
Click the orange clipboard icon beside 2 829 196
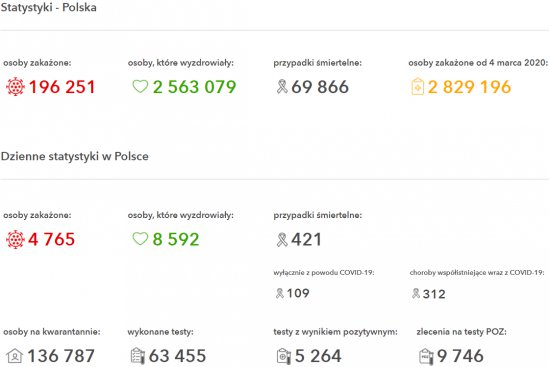point(417,87)
